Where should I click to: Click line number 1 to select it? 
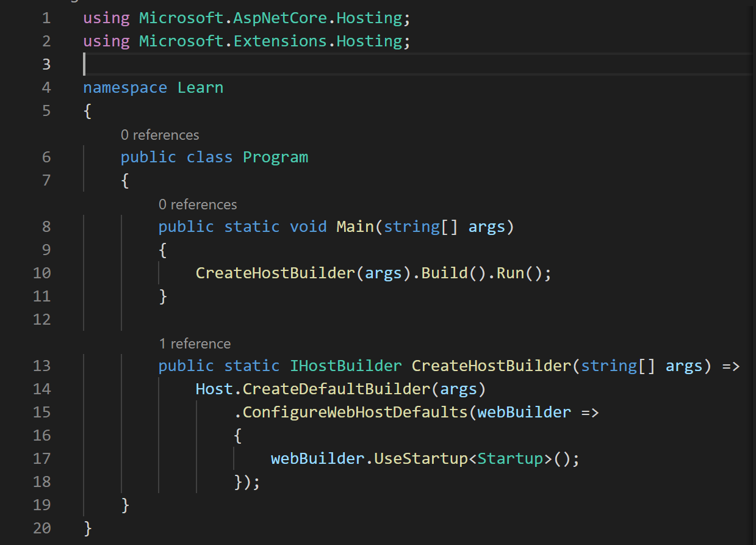pos(46,18)
